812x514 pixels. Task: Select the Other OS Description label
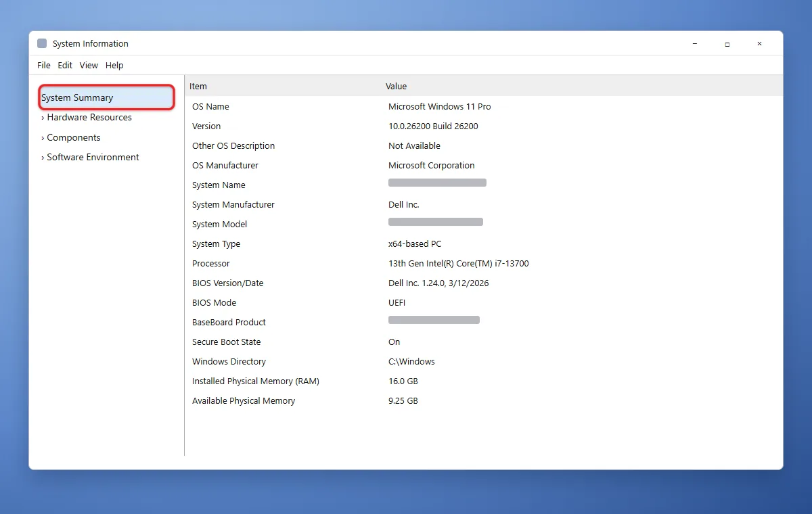coord(233,146)
